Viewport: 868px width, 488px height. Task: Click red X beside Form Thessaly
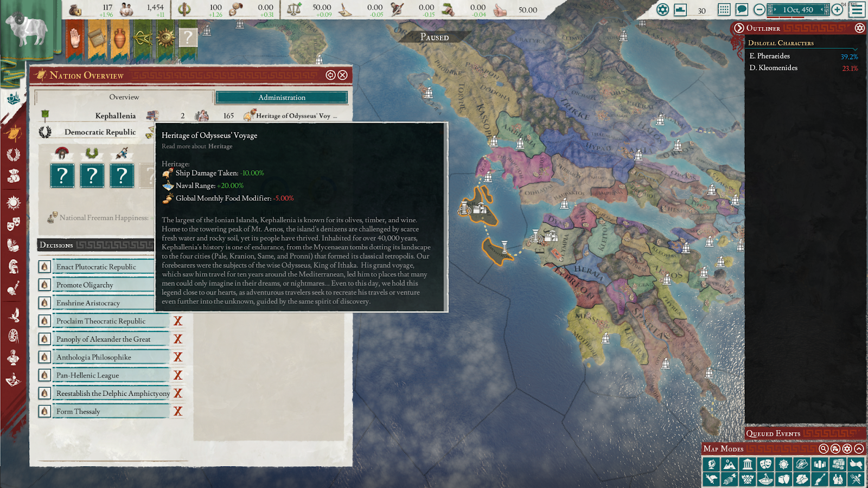177,412
